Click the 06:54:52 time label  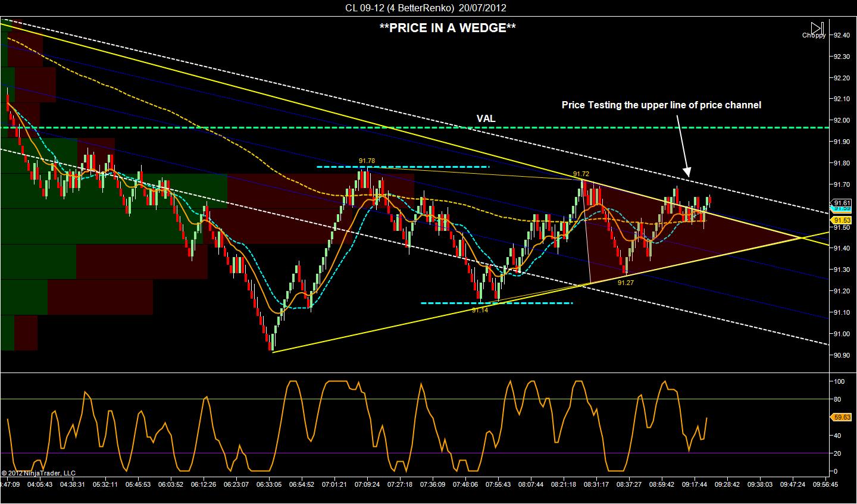pyautogui.click(x=302, y=484)
